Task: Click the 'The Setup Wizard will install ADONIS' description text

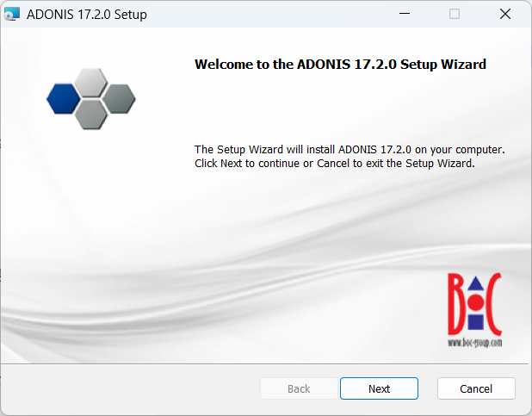Action: (350, 156)
